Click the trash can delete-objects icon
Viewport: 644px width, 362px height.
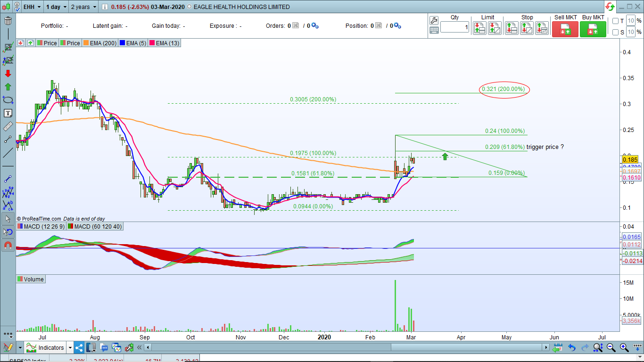click(8, 21)
